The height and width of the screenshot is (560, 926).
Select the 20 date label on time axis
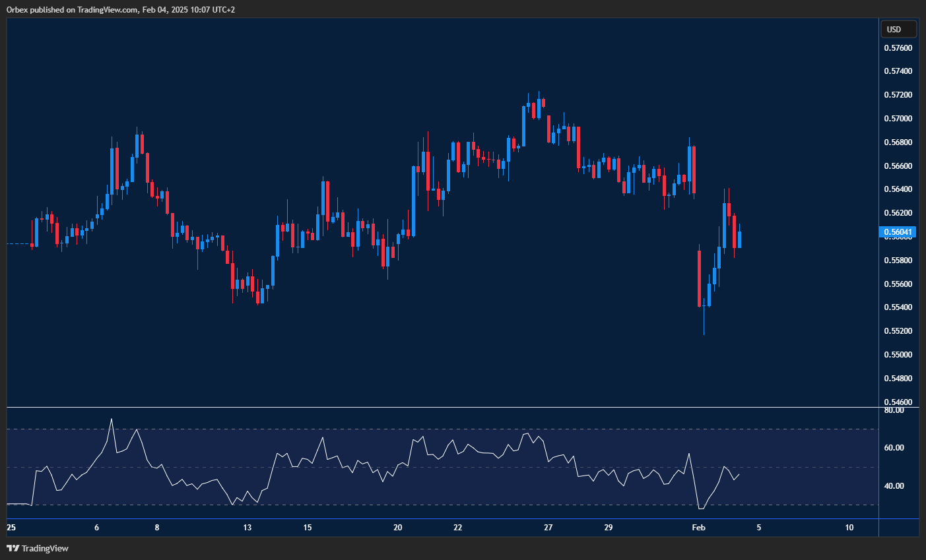397,528
